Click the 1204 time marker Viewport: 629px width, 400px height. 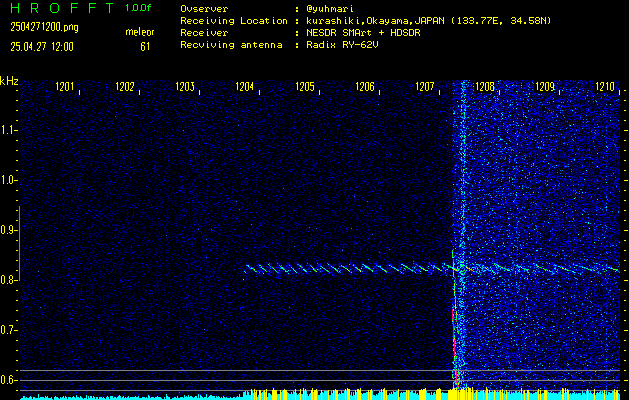point(244,86)
